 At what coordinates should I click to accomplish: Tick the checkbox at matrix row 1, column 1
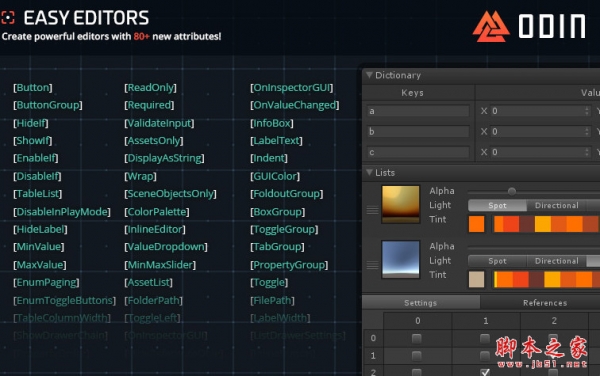pos(485,356)
